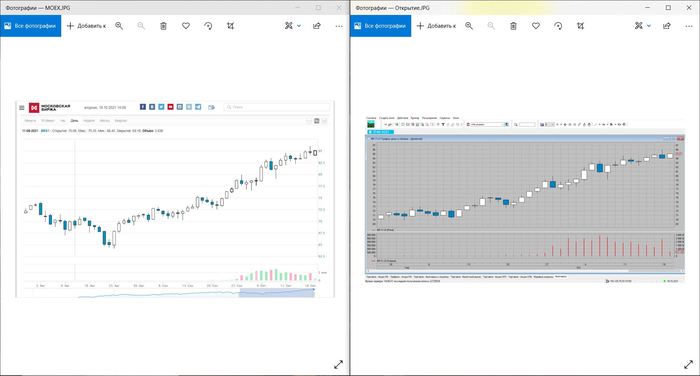Rotate the Открытие.JPG image
Viewport: 700px width, 376px height.
[558, 26]
